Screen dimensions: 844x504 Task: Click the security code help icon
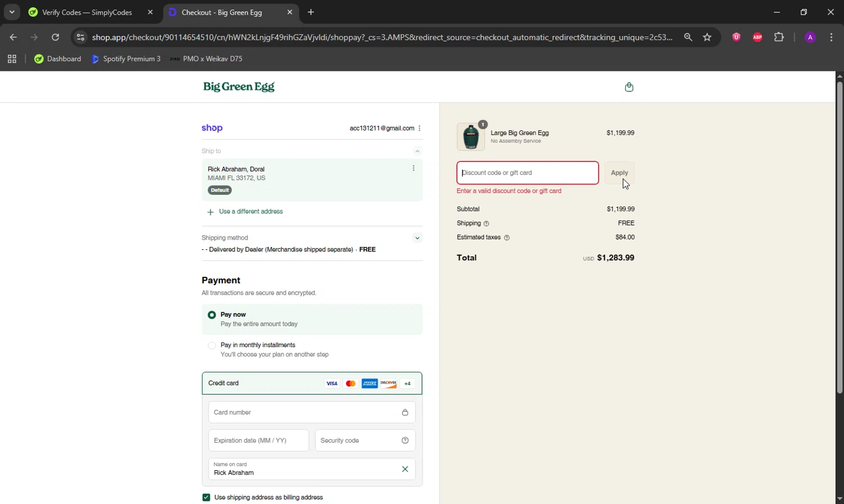(x=405, y=440)
